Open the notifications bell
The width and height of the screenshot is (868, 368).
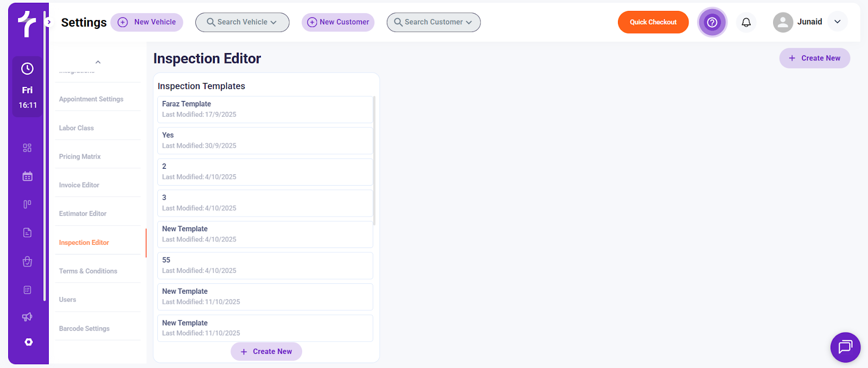point(746,22)
